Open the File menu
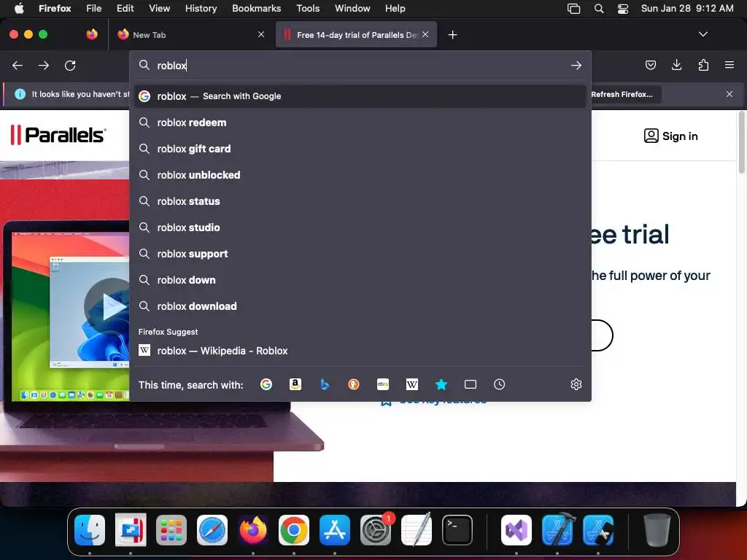Screen dimensions: 747x560 [x=93, y=9]
